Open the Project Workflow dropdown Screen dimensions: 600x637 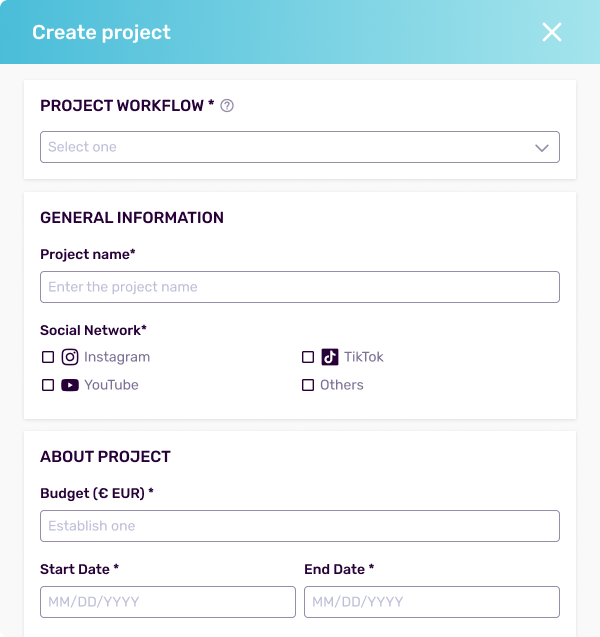click(300, 147)
